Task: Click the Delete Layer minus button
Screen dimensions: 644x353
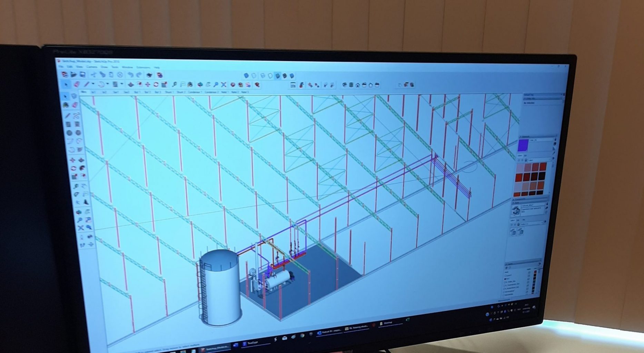Action: pyautogui.click(x=510, y=268)
